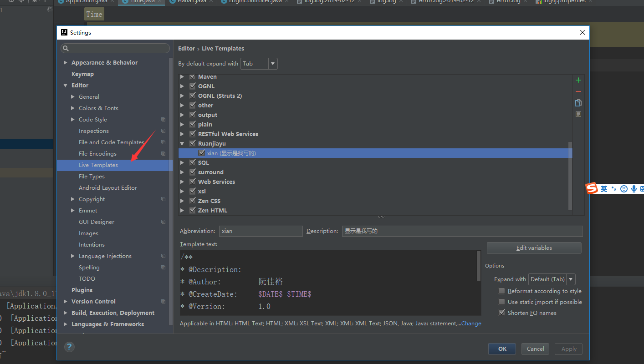Click project-level icon beside Inspections
The image size is (644, 364).
tap(163, 131)
